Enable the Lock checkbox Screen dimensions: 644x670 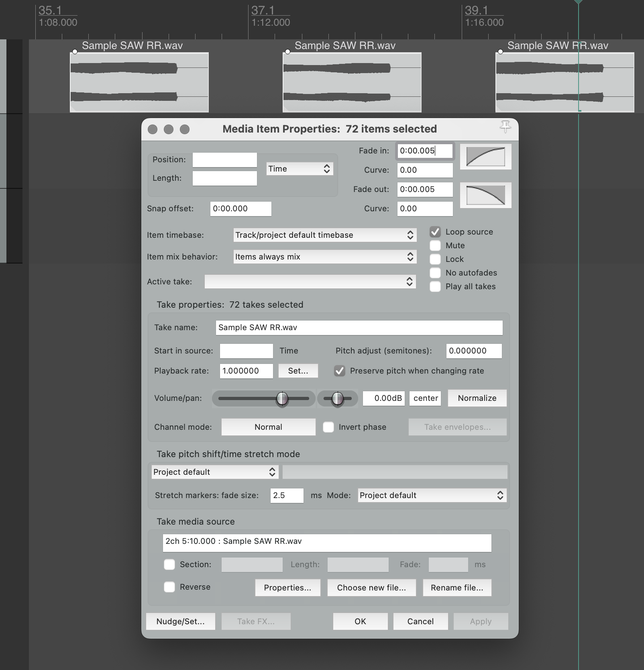[x=435, y=259]
